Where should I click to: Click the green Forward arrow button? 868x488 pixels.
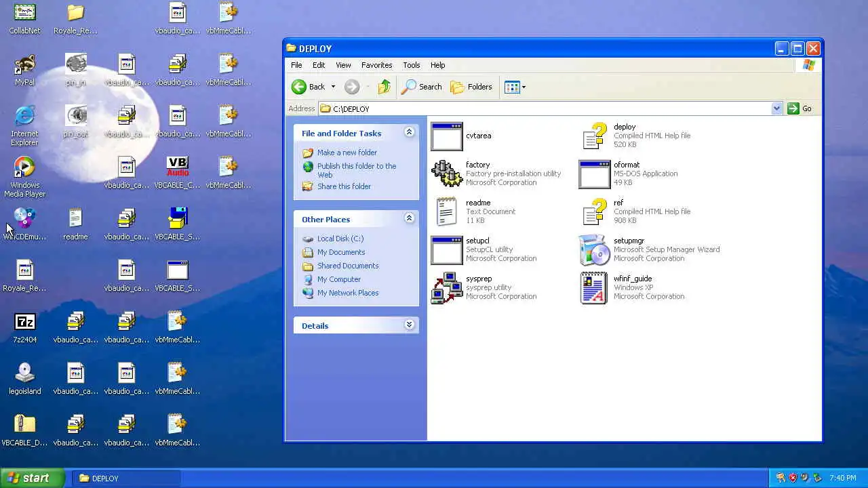pos(351,87)
